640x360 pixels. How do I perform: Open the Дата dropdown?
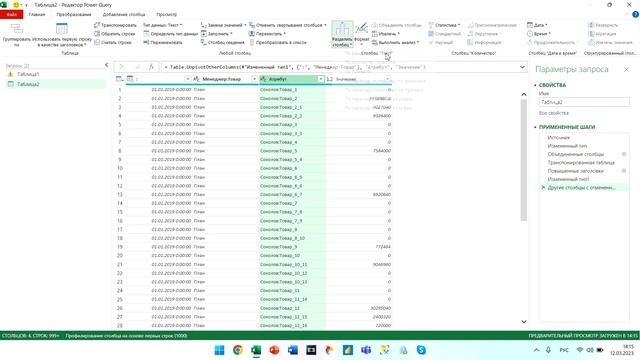tap(537, 25)
